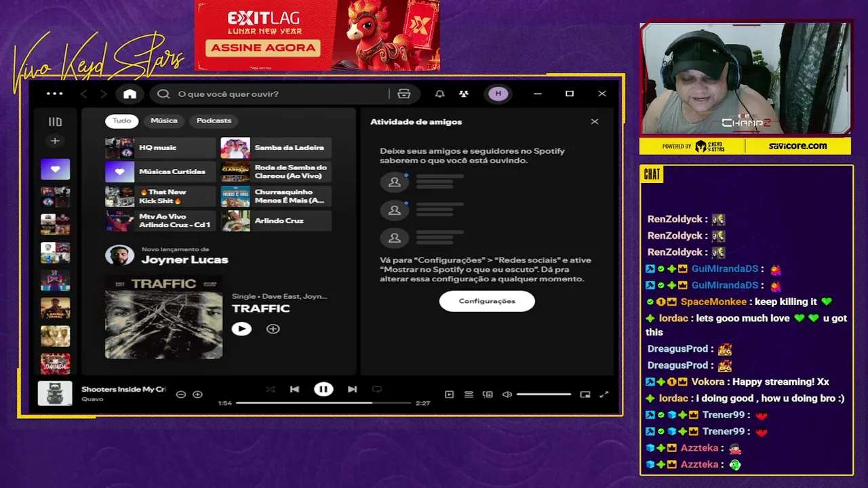Open Spotify Home
The width and height of the screenshot is (868, 488).
130,94
